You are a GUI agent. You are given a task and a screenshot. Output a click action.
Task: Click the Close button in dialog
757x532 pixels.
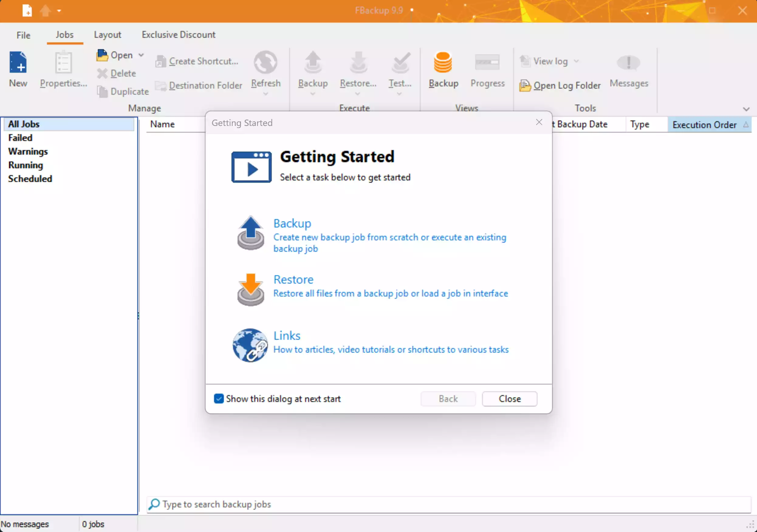point(509,398)
